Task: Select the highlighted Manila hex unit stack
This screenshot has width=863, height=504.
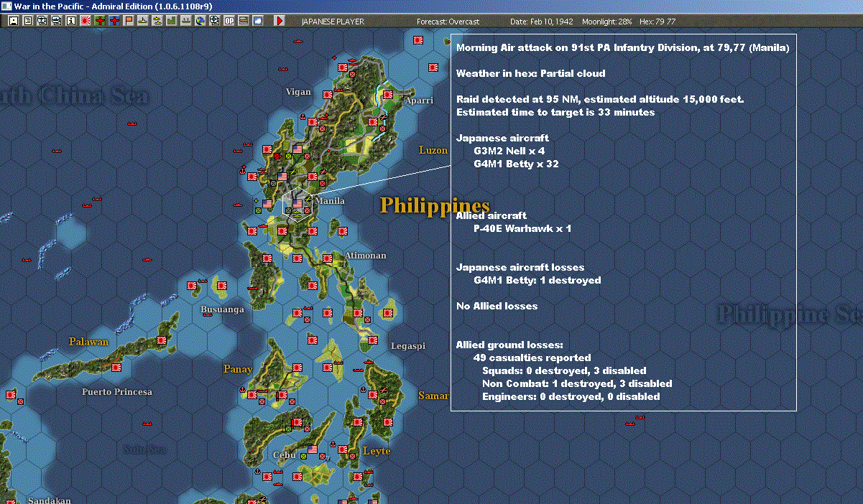Action: tap(297, 205)
